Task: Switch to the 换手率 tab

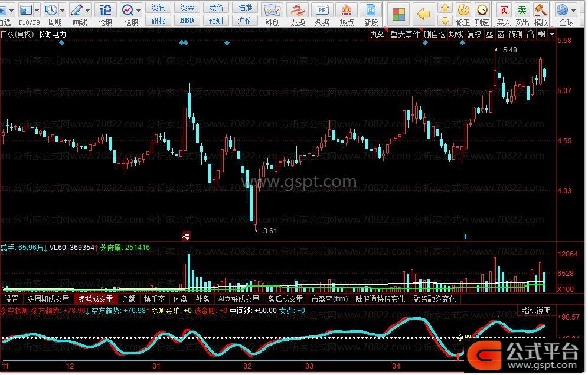Action: 155,299
